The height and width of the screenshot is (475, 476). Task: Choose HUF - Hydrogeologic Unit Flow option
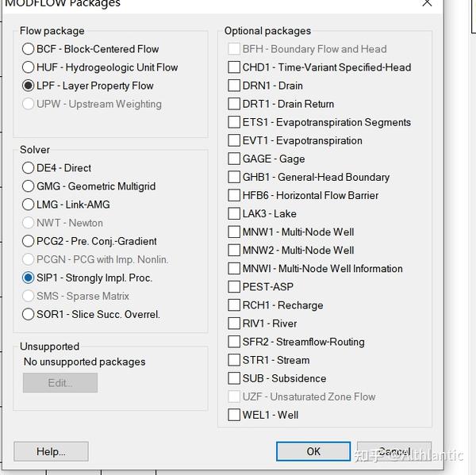[x=29, y=67]
